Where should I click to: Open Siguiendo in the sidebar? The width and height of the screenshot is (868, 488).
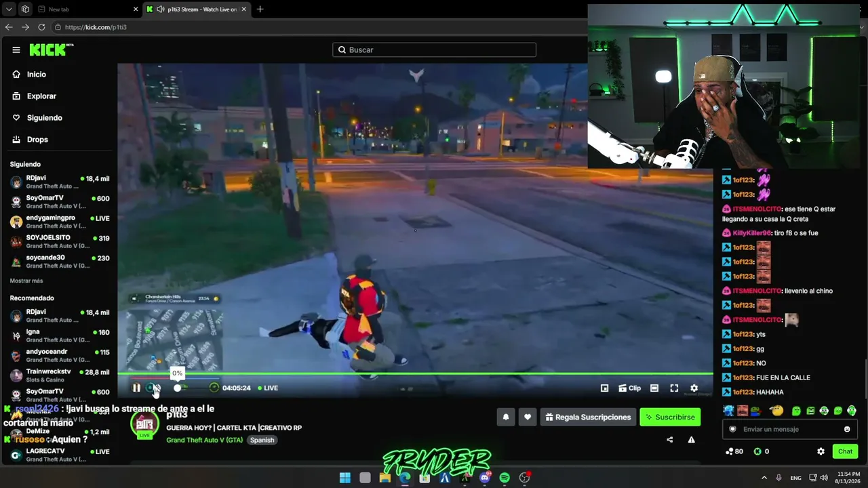point(37,118)
